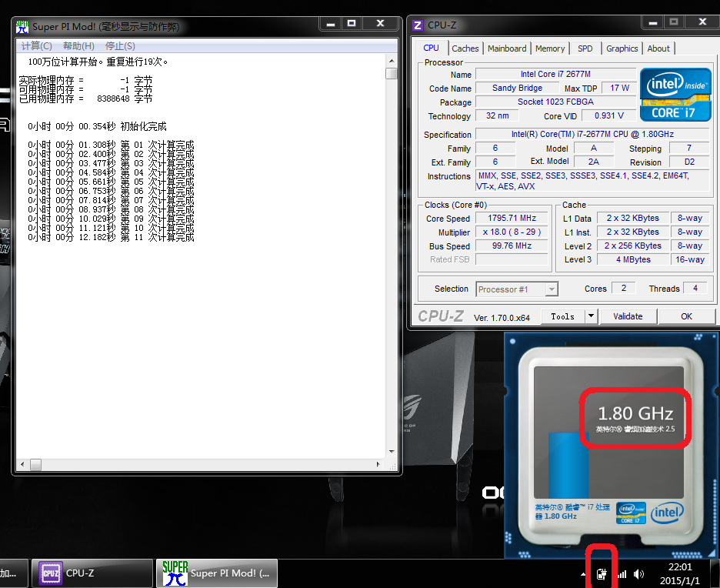Click the Level 3 cache value 4 MBytes
The image size is (720, 588).
[633, 259]
